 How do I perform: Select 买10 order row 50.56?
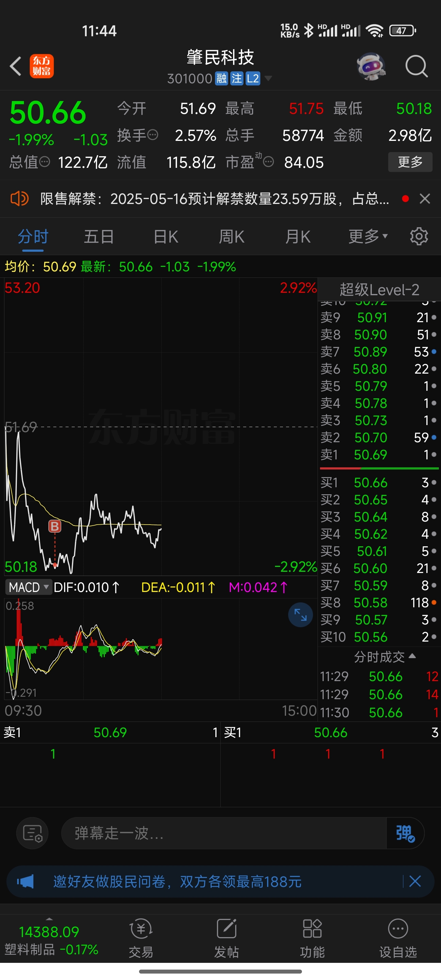(379, 637)
